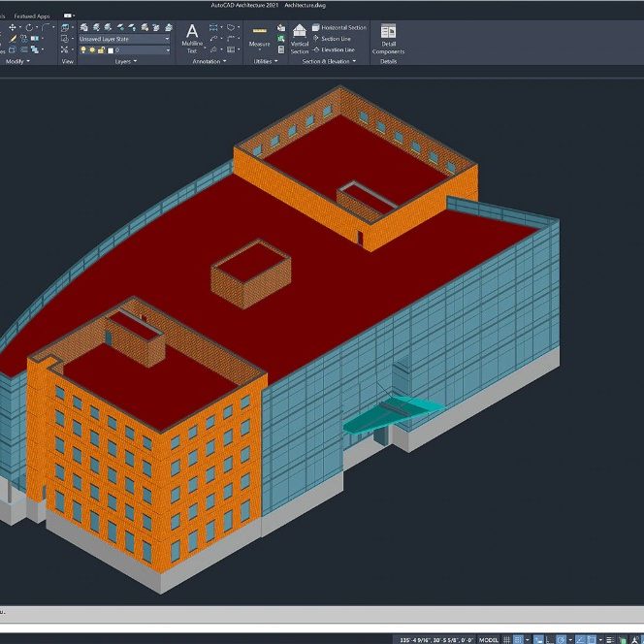644x644 pixels.
Task: Click the MODEL space button
Action: (x=490, y=639)
